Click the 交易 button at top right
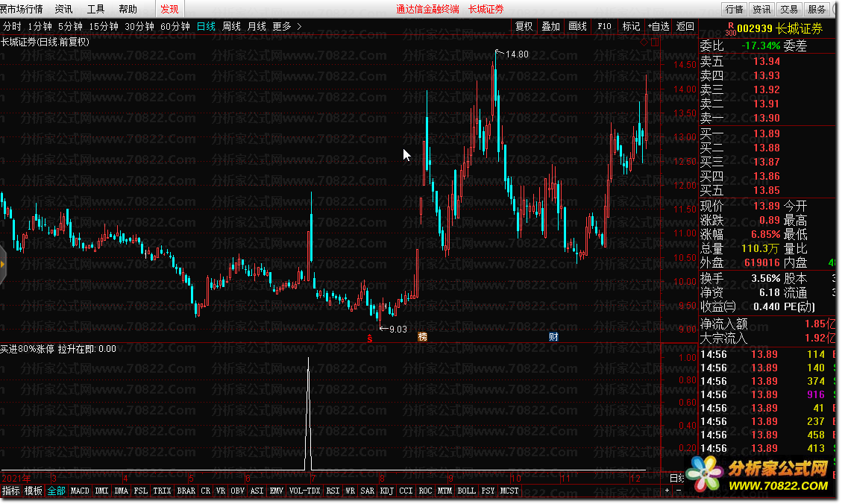The height and width of the screenshot is (504, 842). (789, 9)
